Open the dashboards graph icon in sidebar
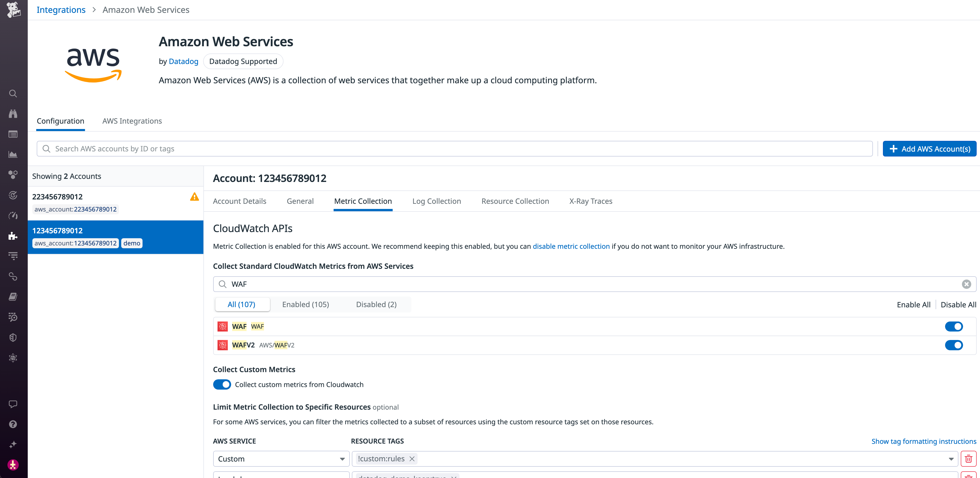 13,154
